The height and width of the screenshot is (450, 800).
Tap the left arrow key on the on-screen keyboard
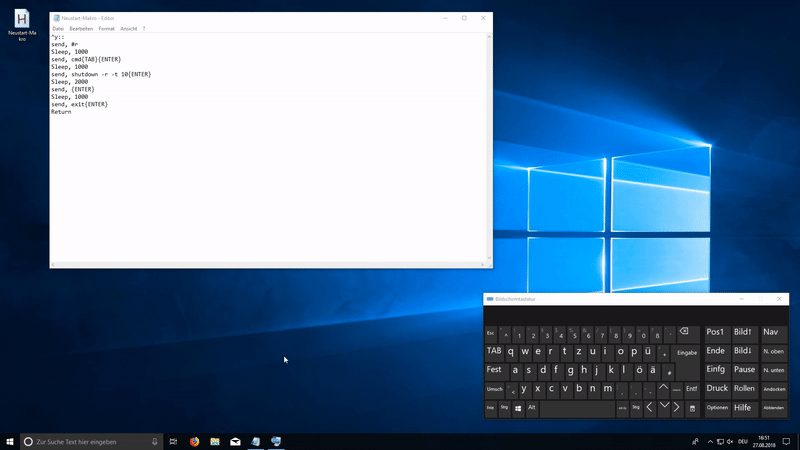[649, 408]
